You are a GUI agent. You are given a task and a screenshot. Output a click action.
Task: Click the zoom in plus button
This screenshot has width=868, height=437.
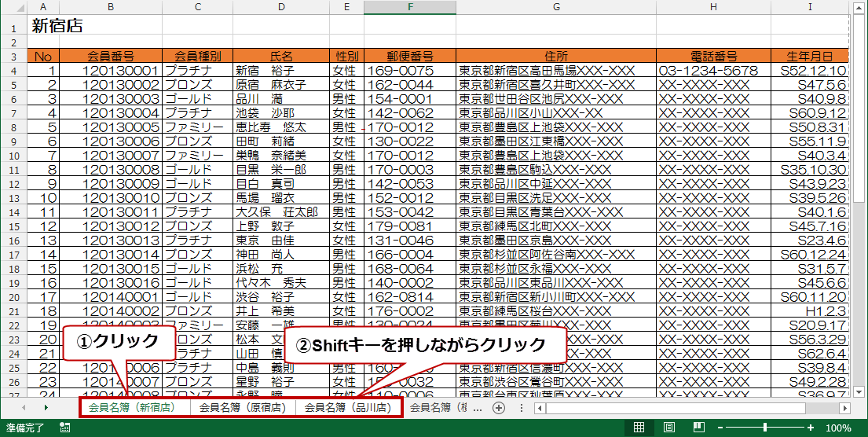(x=811, y=428)
